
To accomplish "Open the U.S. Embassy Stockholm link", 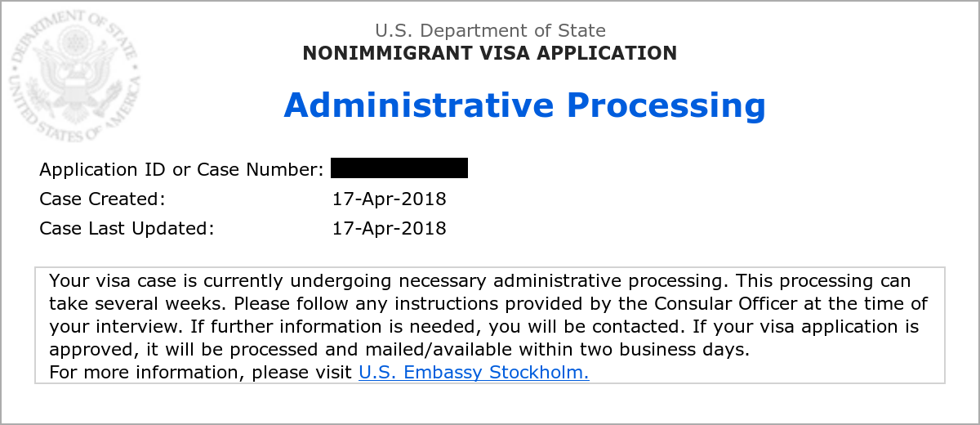I will coord(474,373).
